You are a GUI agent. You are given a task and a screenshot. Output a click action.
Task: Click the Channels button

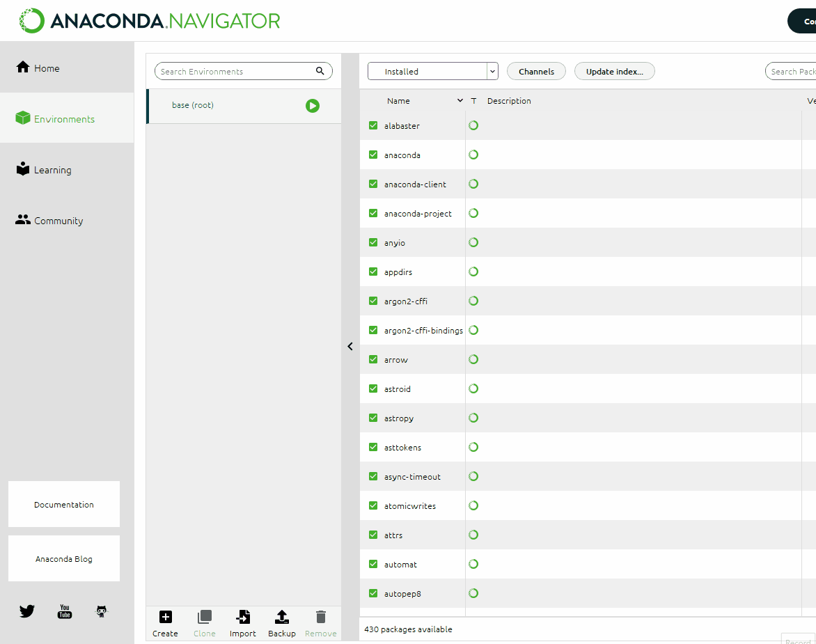click(x=536, y=71)
